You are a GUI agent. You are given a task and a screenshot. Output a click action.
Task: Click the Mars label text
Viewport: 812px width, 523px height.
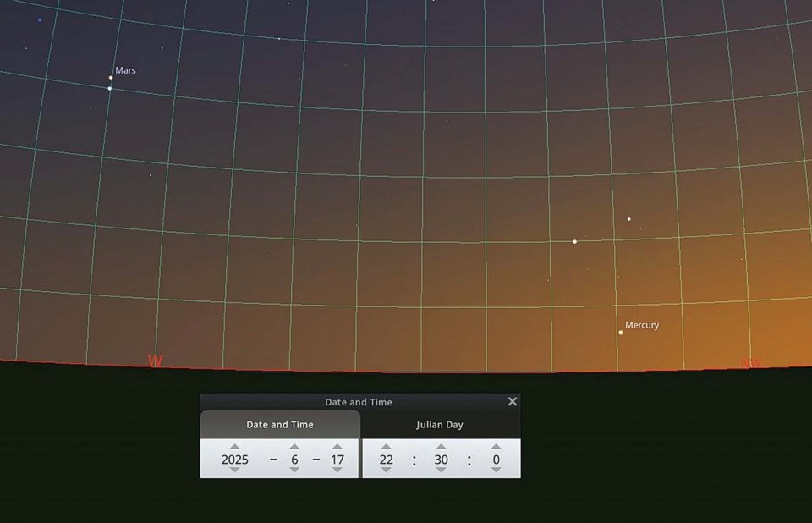coord(125,70)
